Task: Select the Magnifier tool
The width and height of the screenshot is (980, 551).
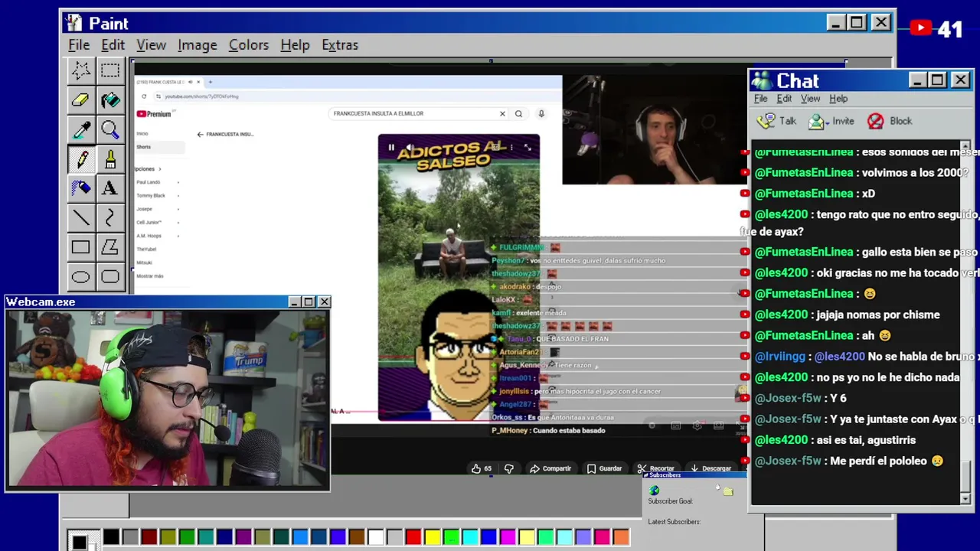Action: point(110,129)
